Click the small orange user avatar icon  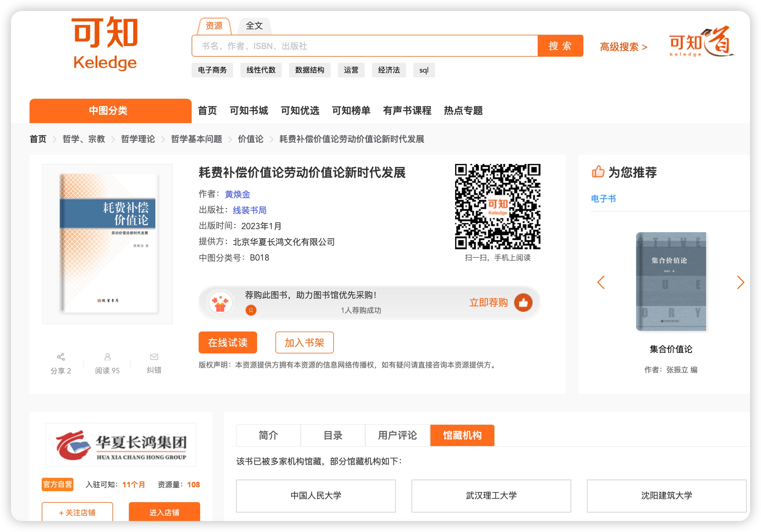(x=251, y=310)
